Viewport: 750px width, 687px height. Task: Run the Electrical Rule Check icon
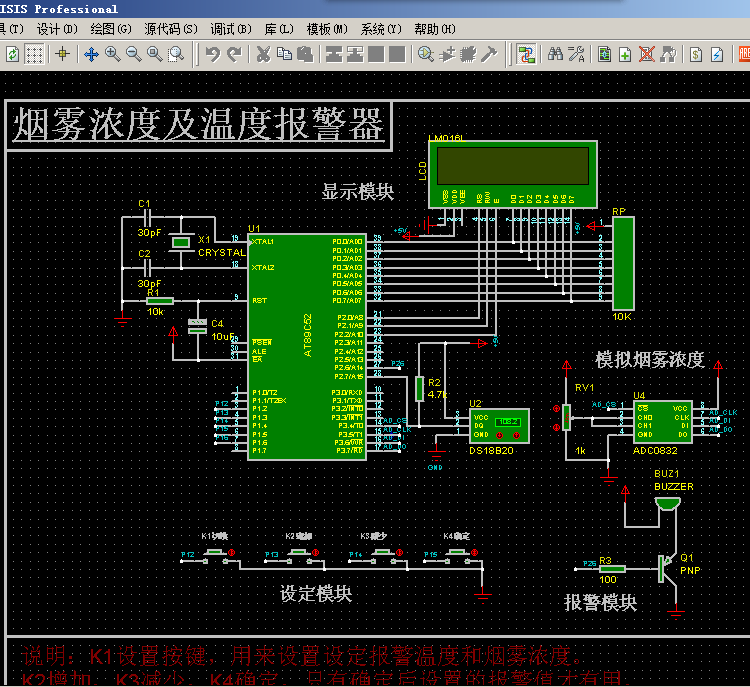(x=717, y=54)
